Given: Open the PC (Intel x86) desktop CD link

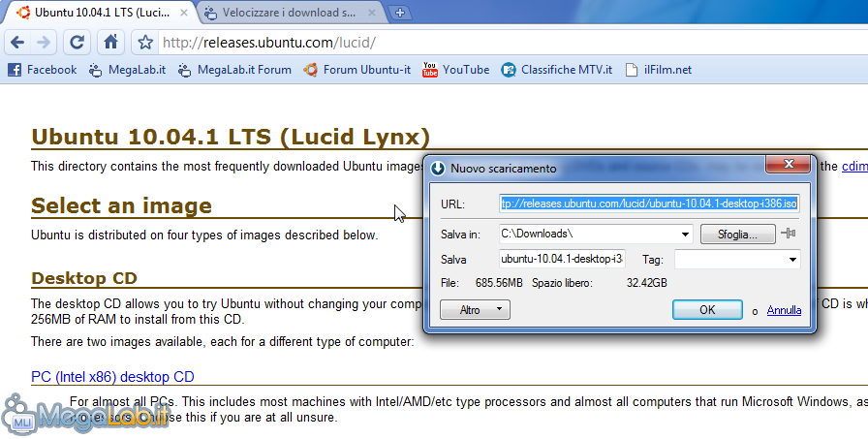Looking at the screenshot, I should 112,376.
